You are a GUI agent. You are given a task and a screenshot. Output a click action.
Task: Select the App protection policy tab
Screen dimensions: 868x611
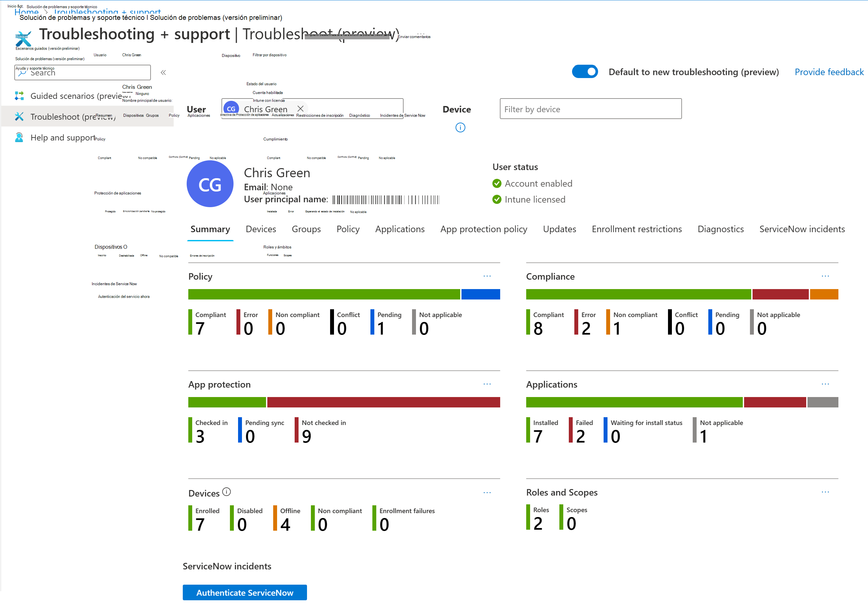[x=483, y=229]
